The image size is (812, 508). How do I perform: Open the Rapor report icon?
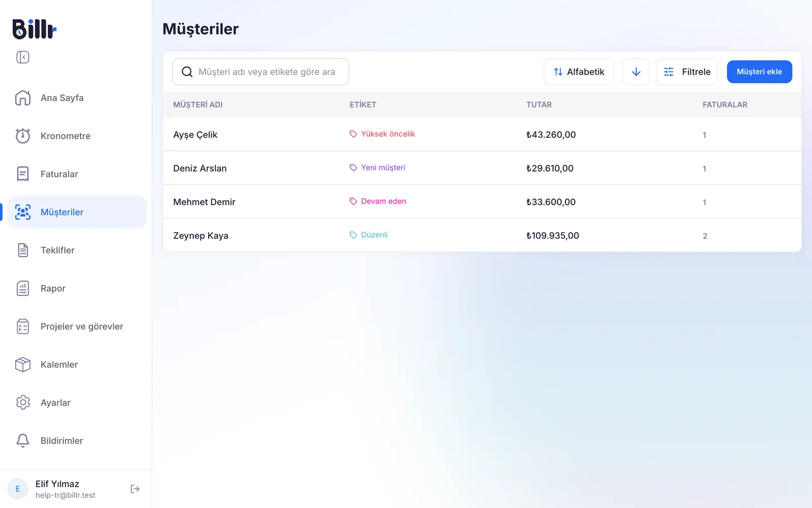(23, 288)
